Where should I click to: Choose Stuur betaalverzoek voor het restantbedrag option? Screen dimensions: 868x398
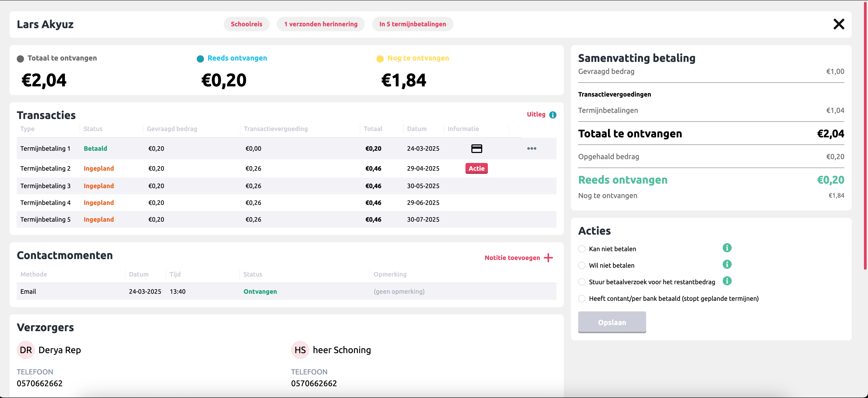pyautogui.click(x=582, y=282)
